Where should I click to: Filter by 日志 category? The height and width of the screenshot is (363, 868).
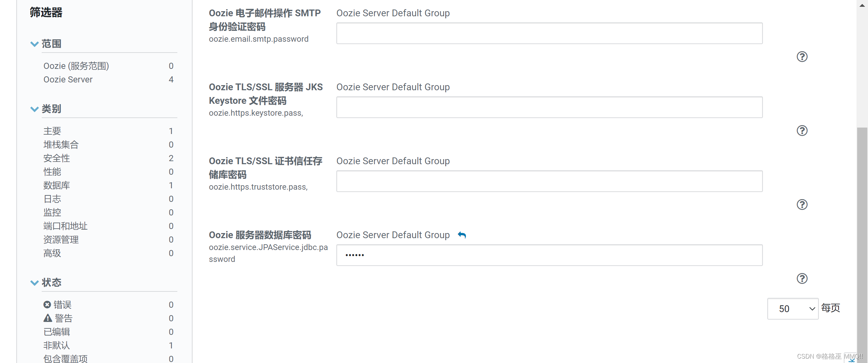[x=52, y=199]
